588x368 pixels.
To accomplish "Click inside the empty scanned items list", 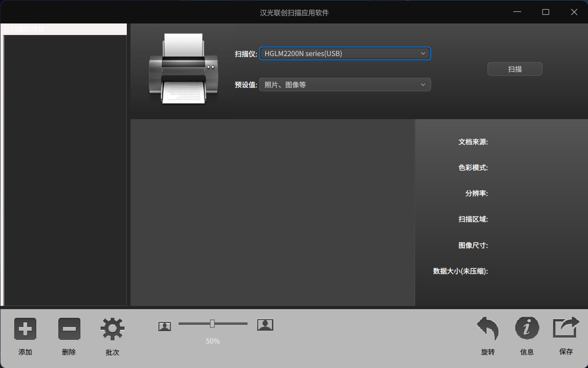I will click(x=65, y=170).
